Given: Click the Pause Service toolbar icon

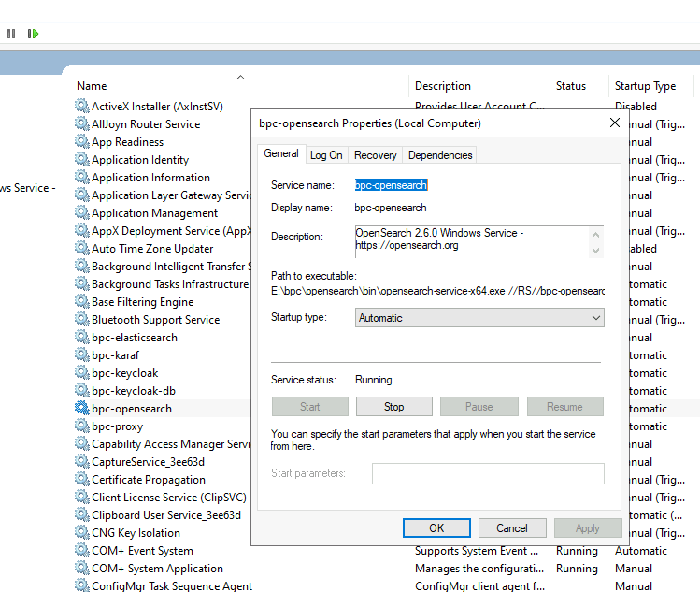Looking at the screenshot, I should (x=11, y=34).
